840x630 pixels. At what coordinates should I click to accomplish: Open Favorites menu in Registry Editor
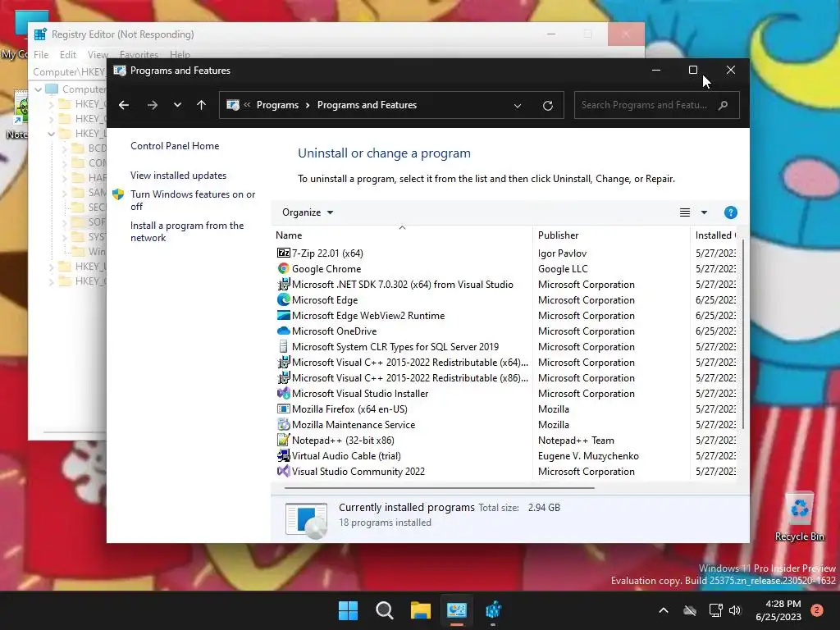[139, 55]
